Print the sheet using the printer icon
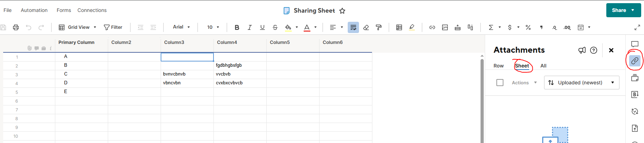644x143 pixels. coord(16,27)
